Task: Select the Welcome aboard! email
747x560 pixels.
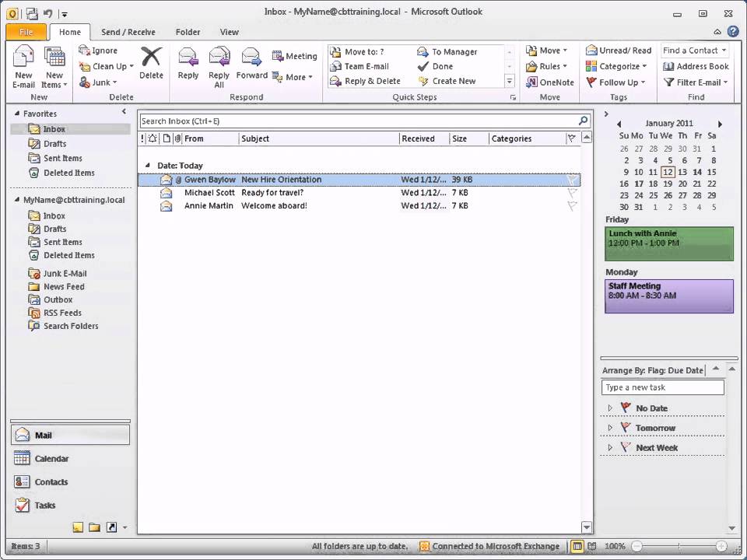Action: pyautogui.click(x=359, y=205)
